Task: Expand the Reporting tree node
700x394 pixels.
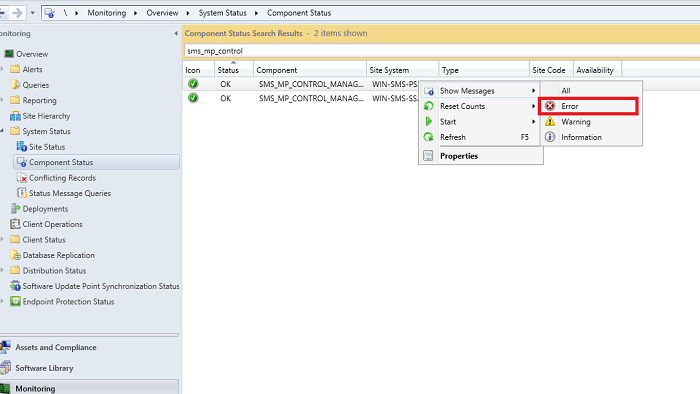Action: coord(2,100)
